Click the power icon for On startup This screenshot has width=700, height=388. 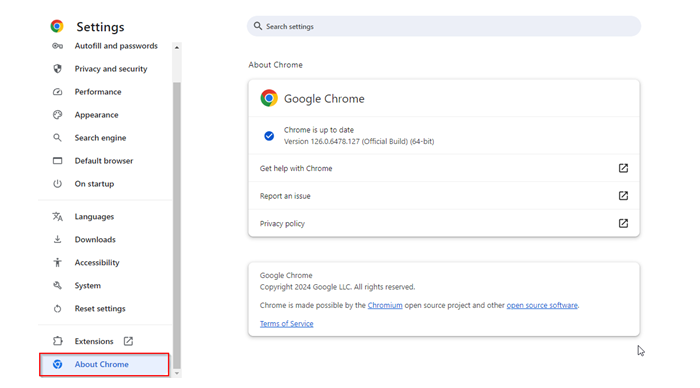pyautogui.click(x=58, y=184)
